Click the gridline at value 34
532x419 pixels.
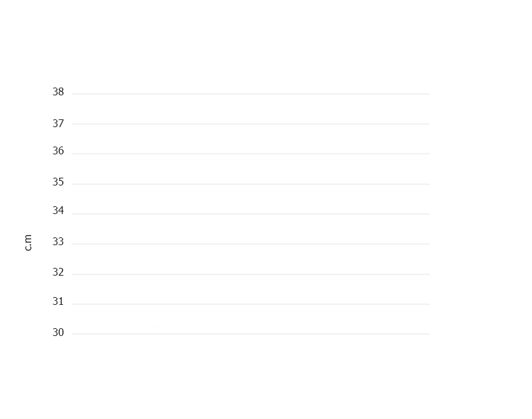[250, 214]
